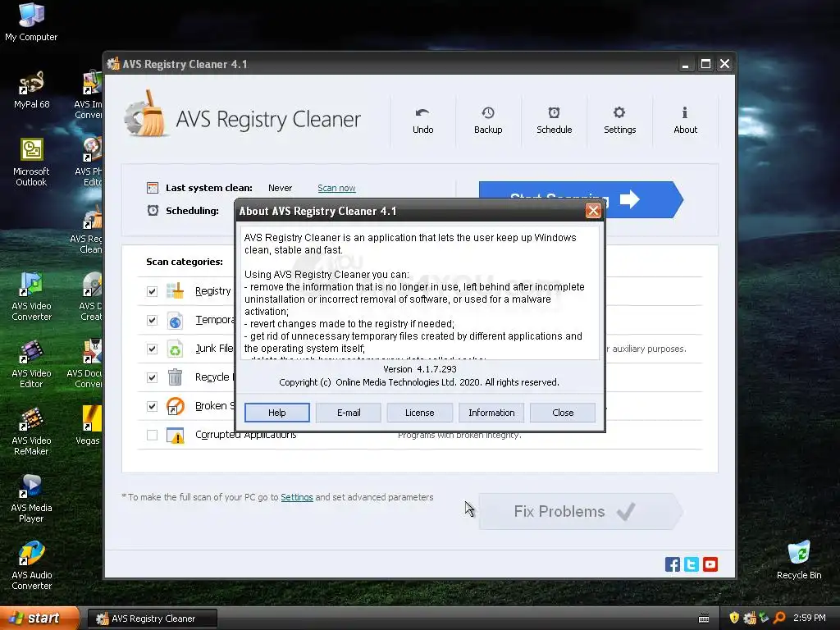The height and width of the screenshot is (630, 840).
Task: Click the Temporary files globe icon
Action: [x=176, y=321]
